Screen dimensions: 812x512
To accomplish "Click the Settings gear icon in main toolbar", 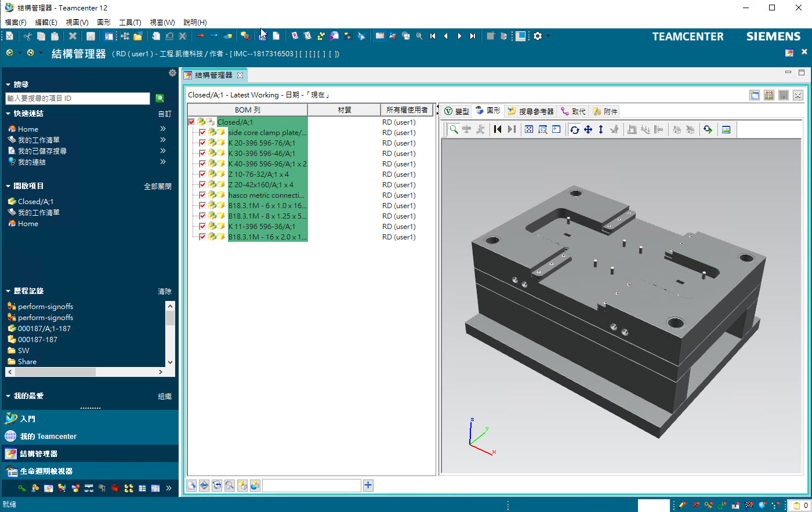I will [x=538, y=36].
